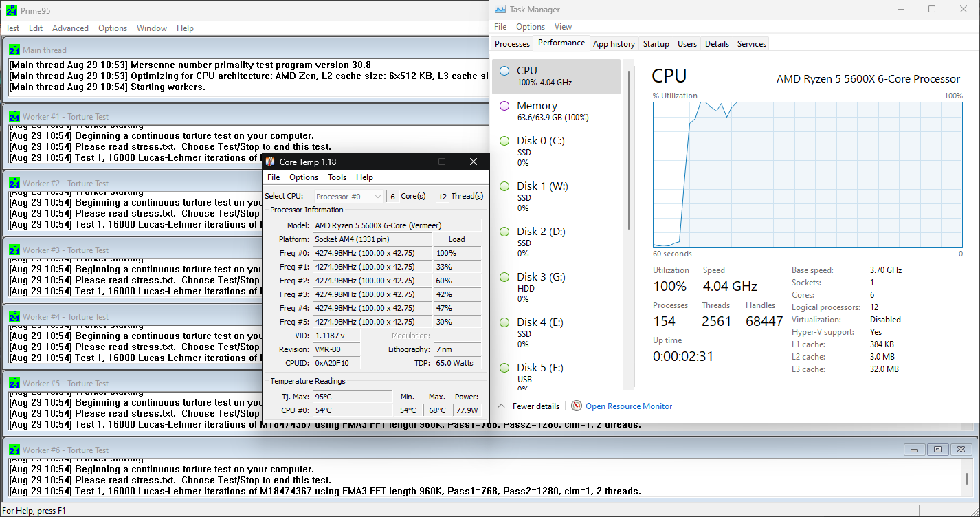
Task: Click the Worker #6 window icon
Action: coord(14,450)
